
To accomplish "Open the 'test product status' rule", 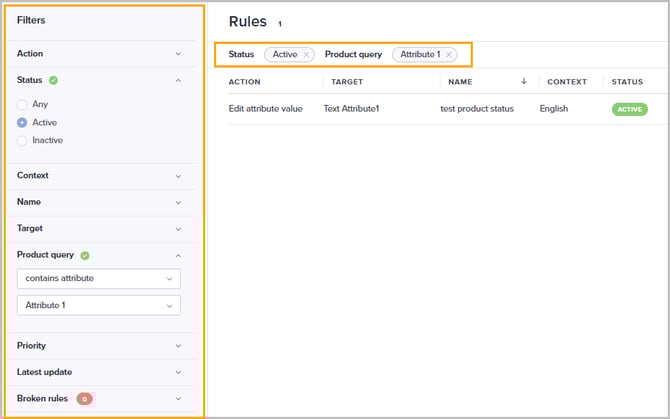I will 477,109.
